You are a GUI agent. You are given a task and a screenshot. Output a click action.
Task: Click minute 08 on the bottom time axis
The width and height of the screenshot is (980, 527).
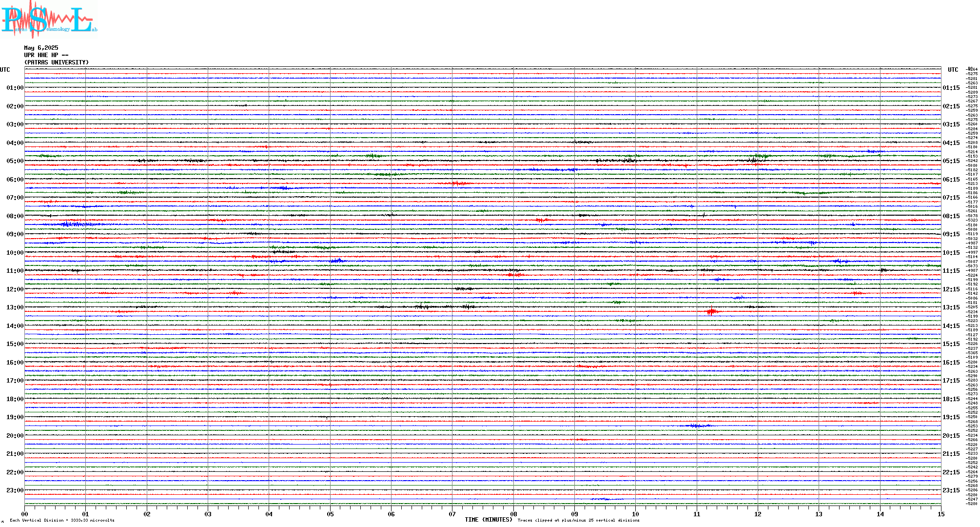point(513,514)
